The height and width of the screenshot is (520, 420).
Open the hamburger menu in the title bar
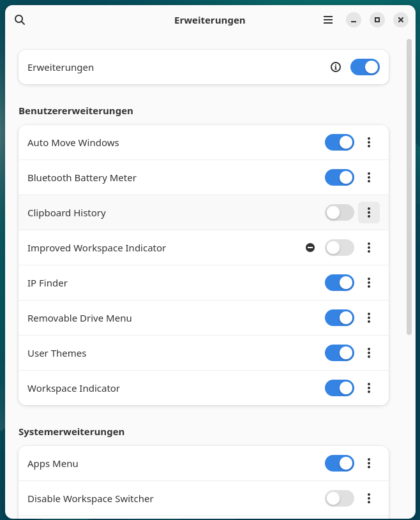(327, 20)
